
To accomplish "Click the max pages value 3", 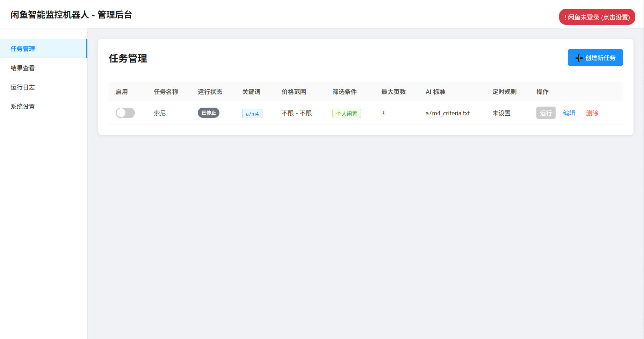I will (x=383, y=113).
